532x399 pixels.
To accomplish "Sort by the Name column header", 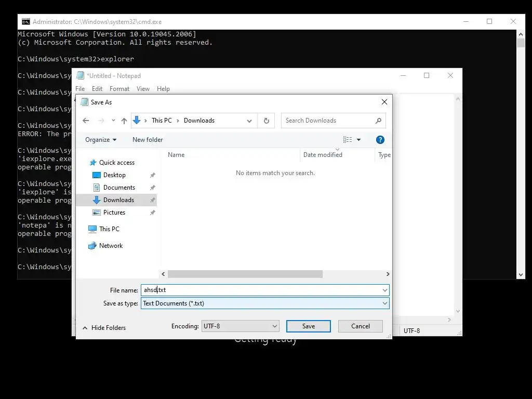I will coord(176,155).
